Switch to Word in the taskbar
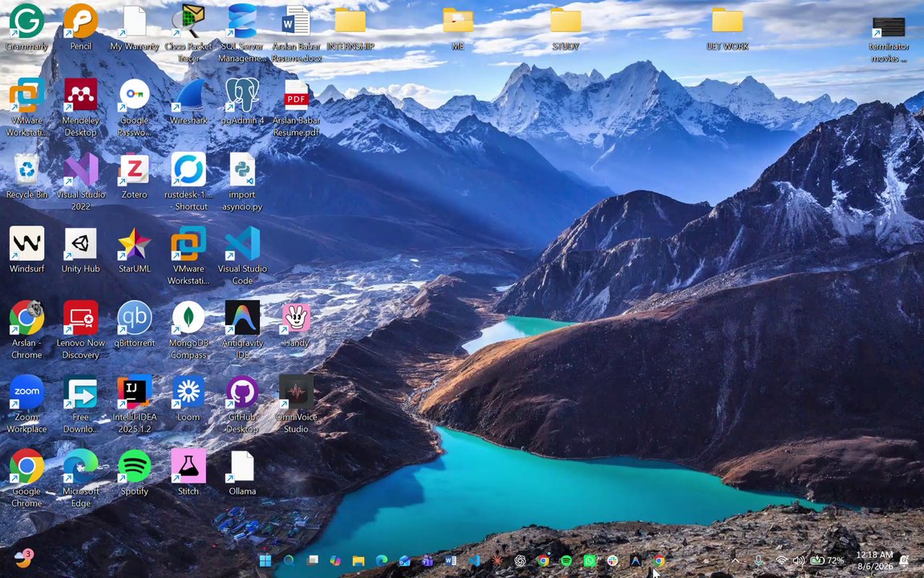The width and height of the screenshot is (924, 578). coord(451,560)
